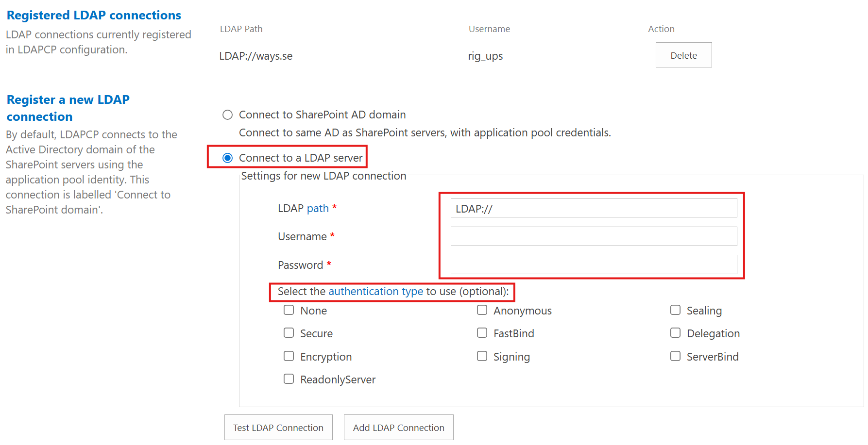Enable the ReadonlyServer checkbox
The height and width of the screenshot is (445, 868).
pos(289,379)
